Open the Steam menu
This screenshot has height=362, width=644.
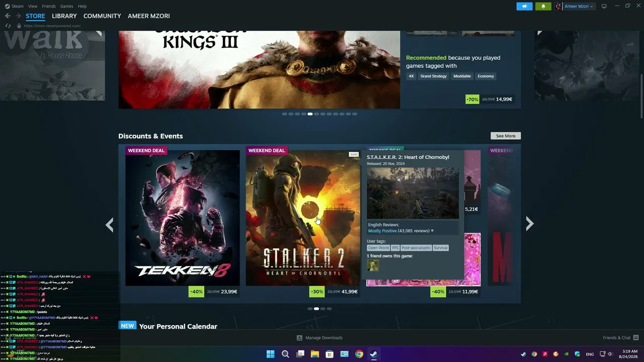[18, 6]
